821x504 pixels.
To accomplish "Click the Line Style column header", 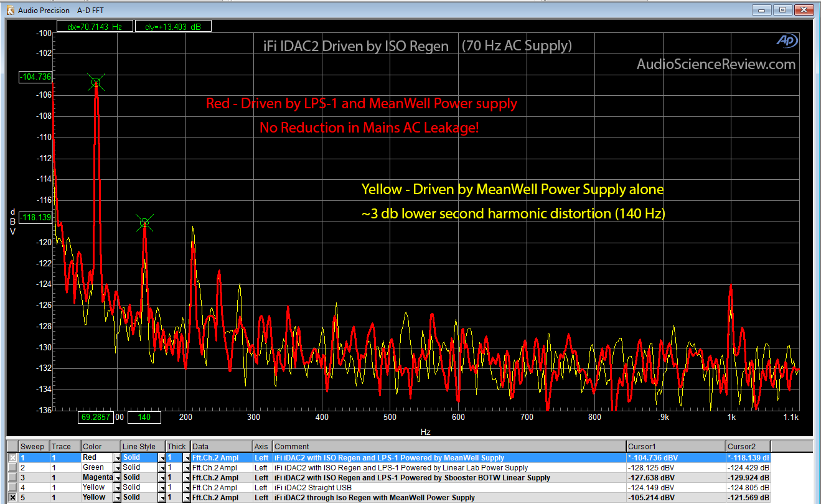I will coord(143,446).
